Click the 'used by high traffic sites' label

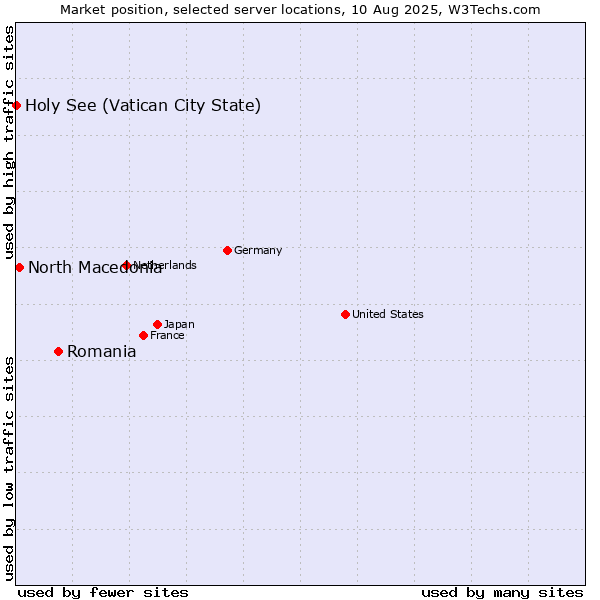click(9, 142)
